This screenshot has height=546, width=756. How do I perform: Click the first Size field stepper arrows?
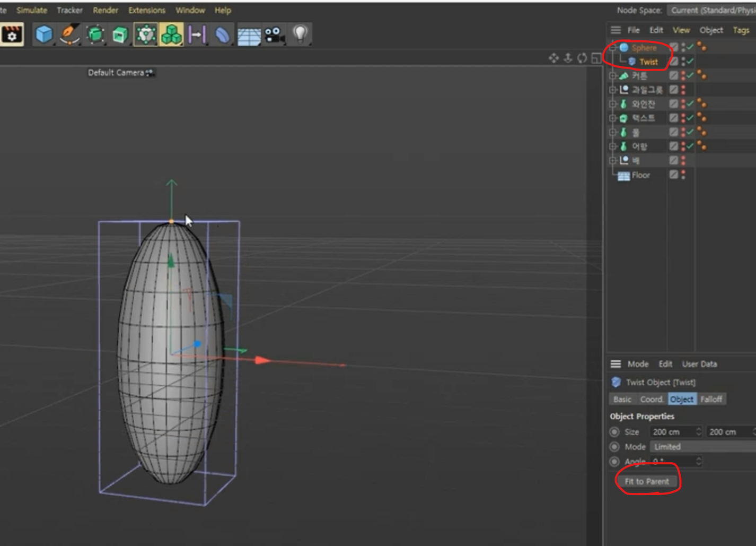pos(699,432)
